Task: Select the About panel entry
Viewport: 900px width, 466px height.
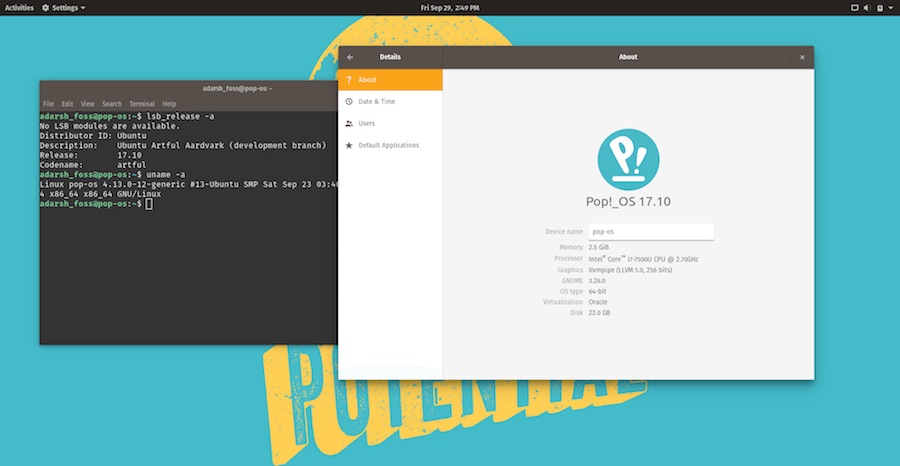Action: pos(390,80)
